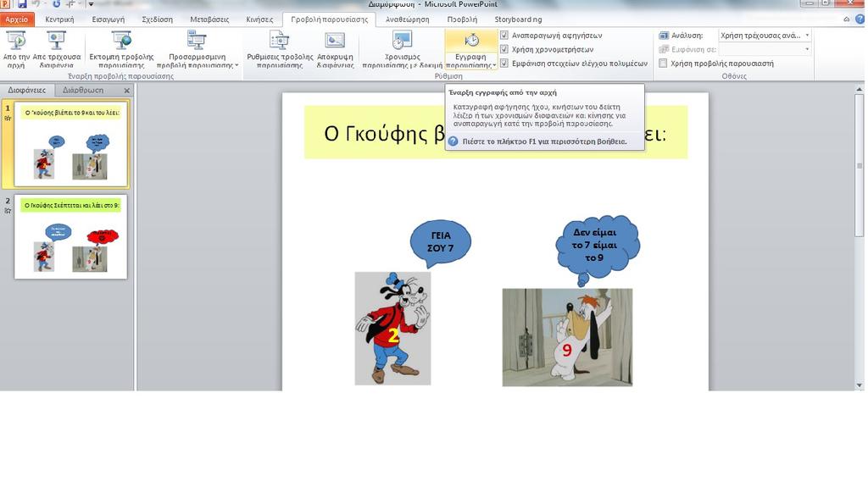Select the Διάρθρωση (Outline) pane tab
This screenshot has width=868, height=487.
coord(83,90)
